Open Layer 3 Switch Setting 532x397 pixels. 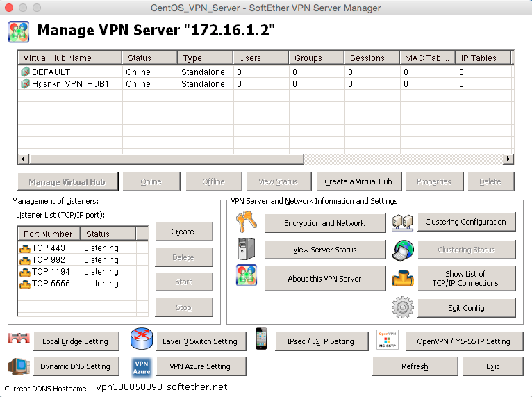[201, 341]
